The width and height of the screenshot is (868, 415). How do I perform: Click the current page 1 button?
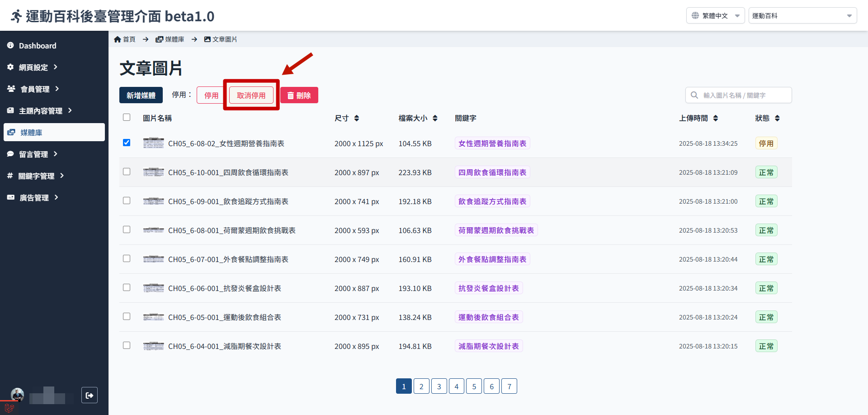pyautogui.click(x=404, y=386)
